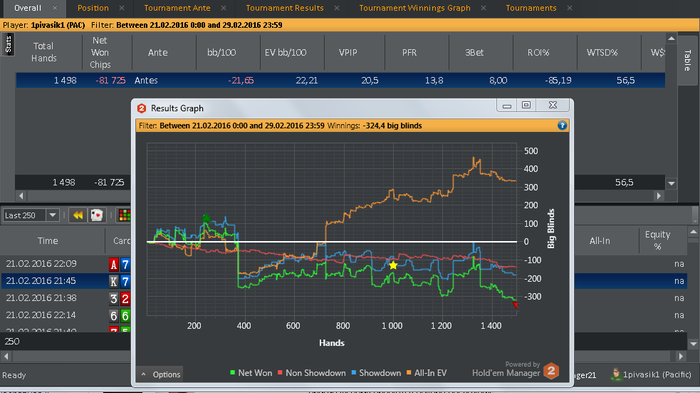Close the Tournament Results tab
Image resolution: width=700 pixels, height=393 pixels.
click(337, 8)
